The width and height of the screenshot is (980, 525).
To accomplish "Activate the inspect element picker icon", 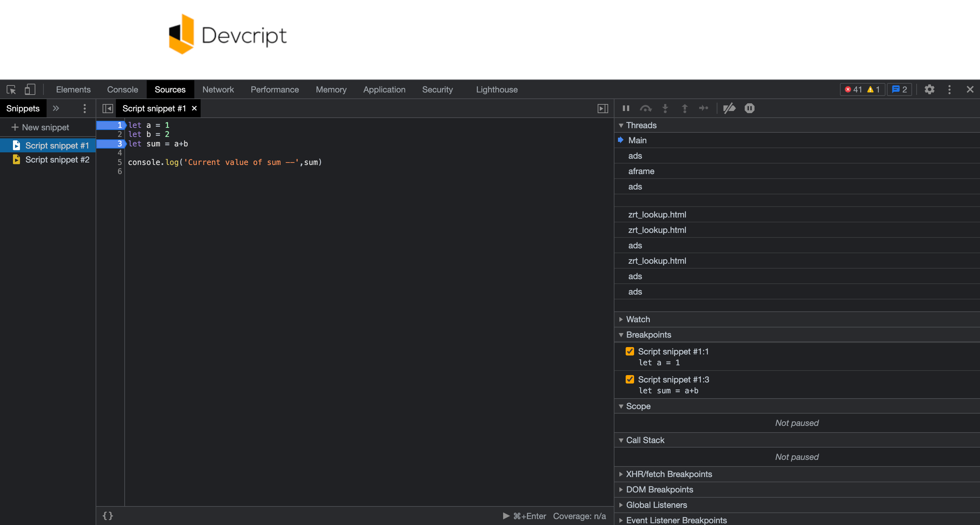I will (11, 89).
